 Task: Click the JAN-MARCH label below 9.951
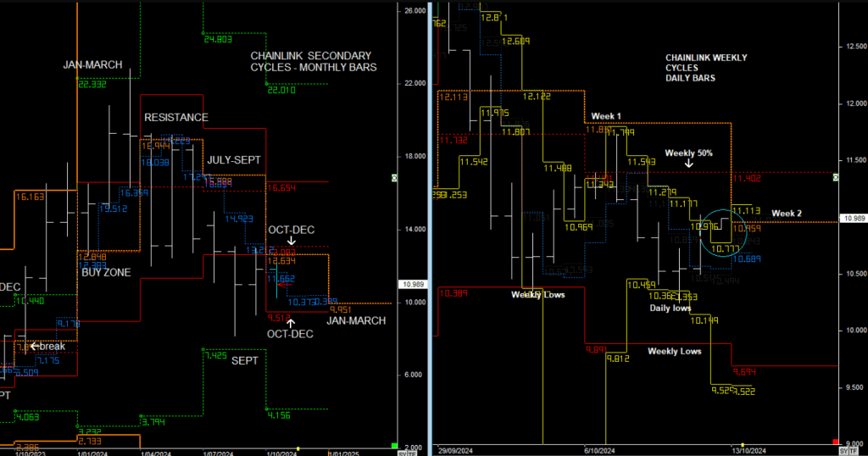pos(356,320)
